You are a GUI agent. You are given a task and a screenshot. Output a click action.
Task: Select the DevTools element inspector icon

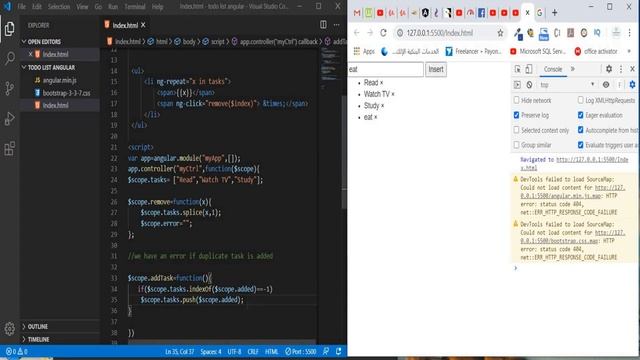pos(517,69)
